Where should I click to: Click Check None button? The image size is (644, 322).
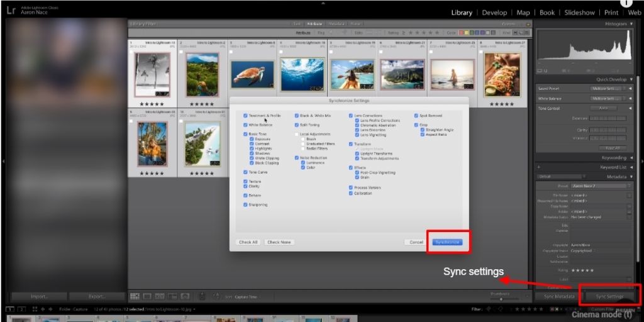click(279, 242)
